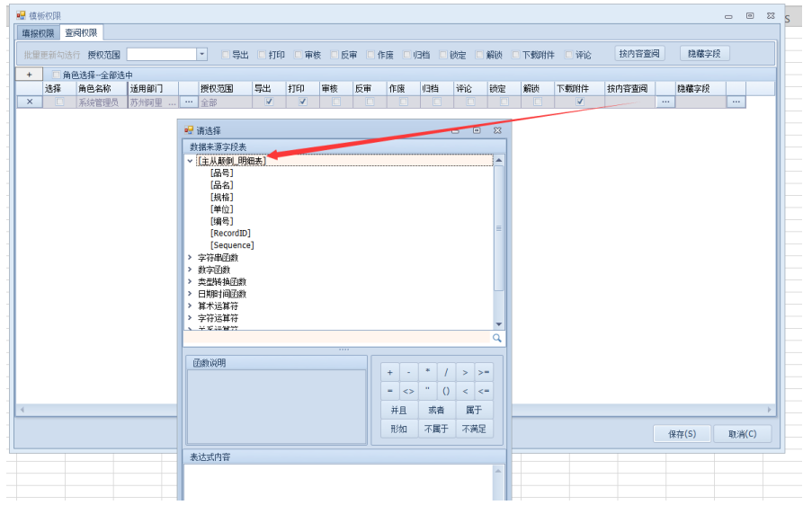Select the 查询权限 tab
The image size is (812, 505).
click(x=81, y=33)
